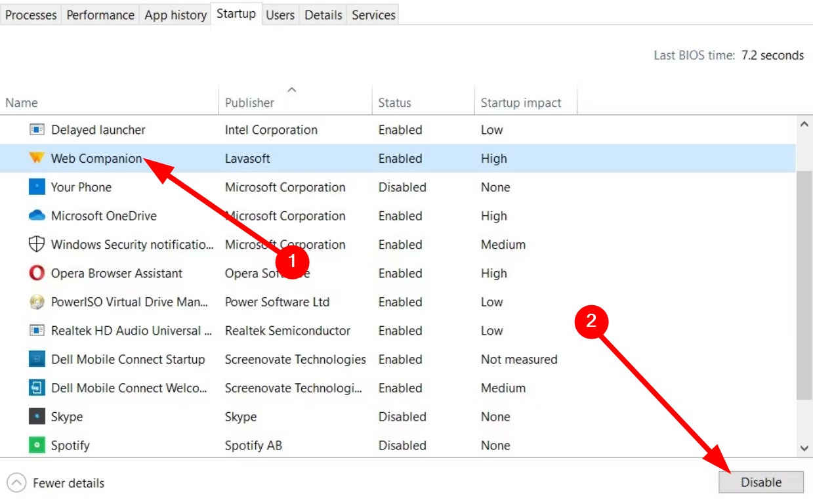
Task: Select the Your Phone icon
Action: (x=37, y=187)
